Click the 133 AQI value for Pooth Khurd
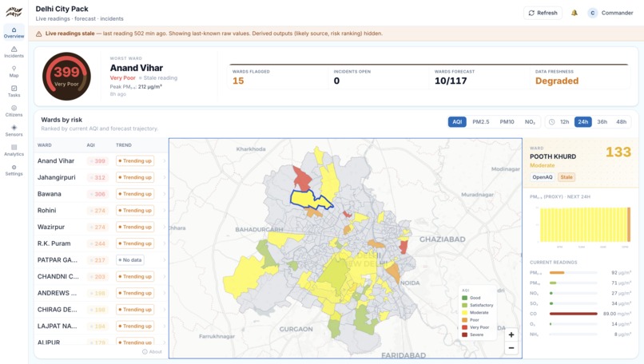Image resolution: width=644 pixels, height=364 pixels. (x=618, y=152)
